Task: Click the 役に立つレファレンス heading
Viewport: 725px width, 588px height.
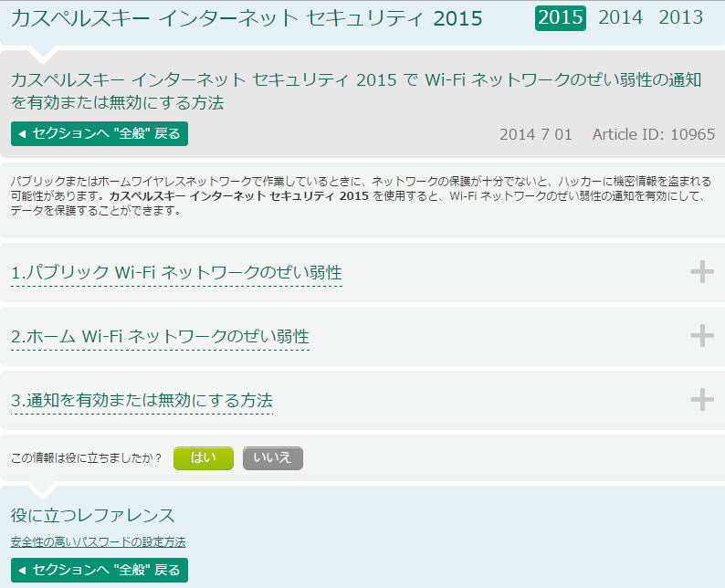Action: pyautogui.click(x=92, y=515)
